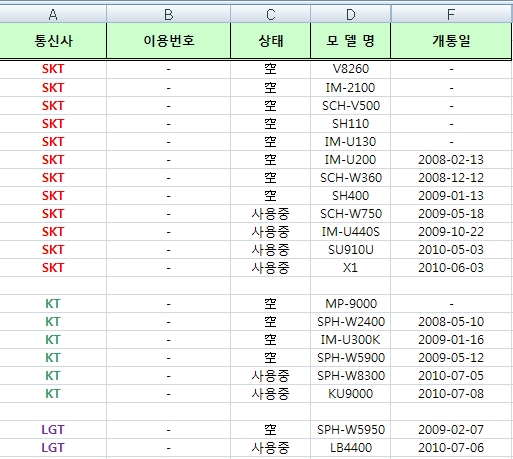Viewport: 513px width, 459px height.
Task: Select column B header
Action: coord(168,14)
